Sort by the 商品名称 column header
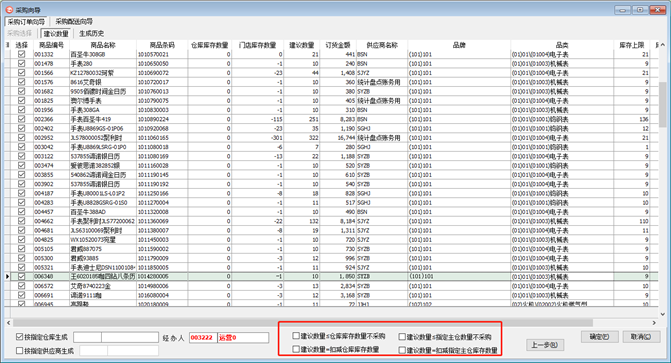Viewport: 671px width, 363px height. click(x=103, y=45)
